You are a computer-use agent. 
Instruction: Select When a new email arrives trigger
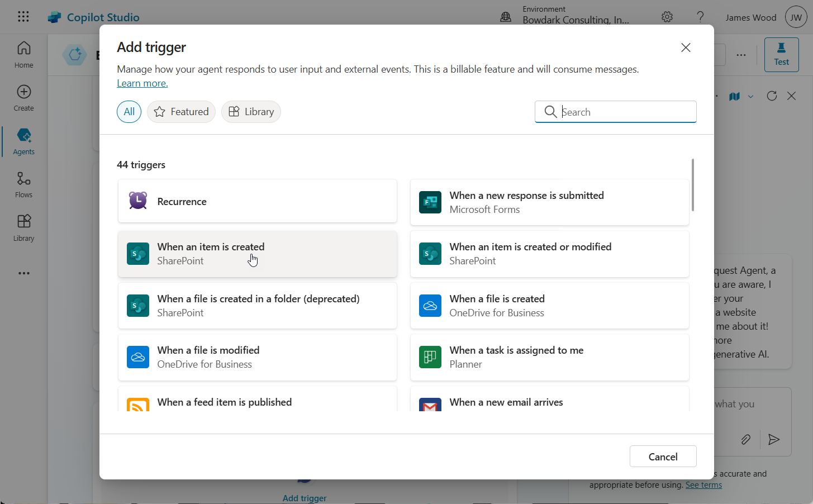point(550,399)
